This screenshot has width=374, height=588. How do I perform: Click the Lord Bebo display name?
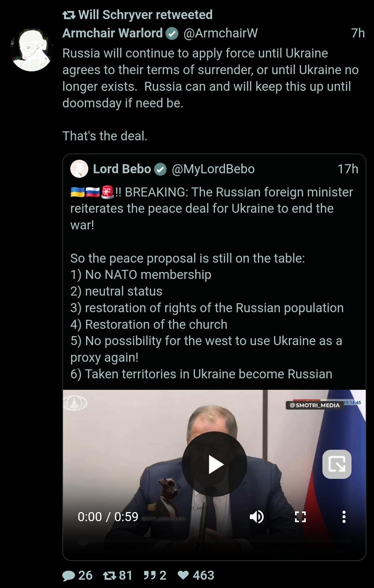[x=122, y=169]
